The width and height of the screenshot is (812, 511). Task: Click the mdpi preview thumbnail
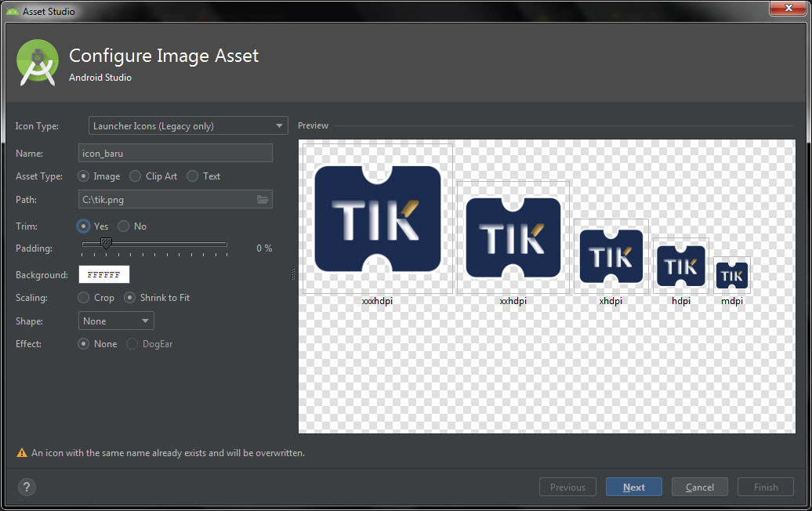(732, 275)
